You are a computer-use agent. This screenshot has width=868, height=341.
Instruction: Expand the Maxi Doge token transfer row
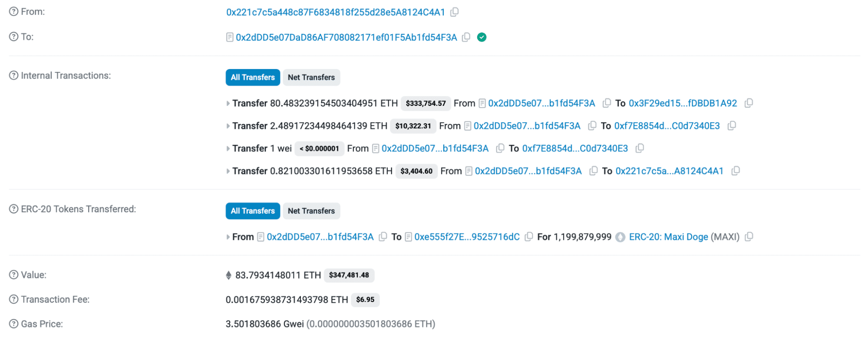(228, 237)
